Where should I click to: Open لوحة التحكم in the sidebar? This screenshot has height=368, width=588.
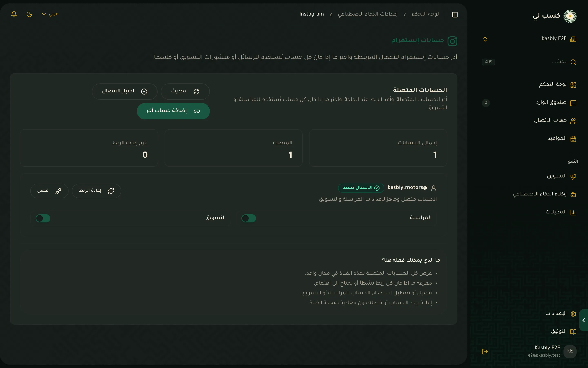pos(530,85)
